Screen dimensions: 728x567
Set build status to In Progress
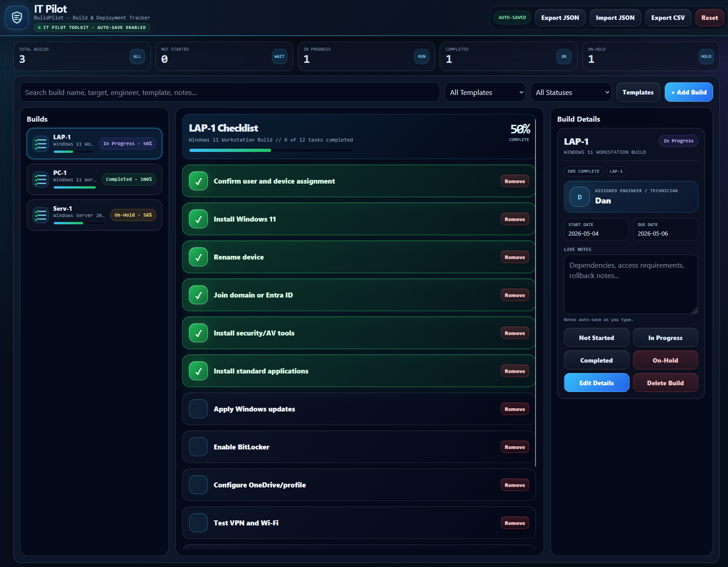point(665,338)
